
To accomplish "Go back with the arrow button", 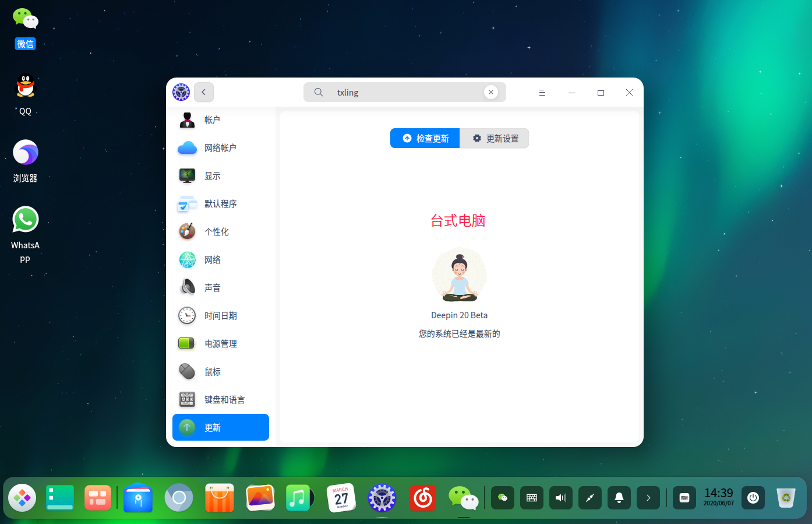I will 204,92.
